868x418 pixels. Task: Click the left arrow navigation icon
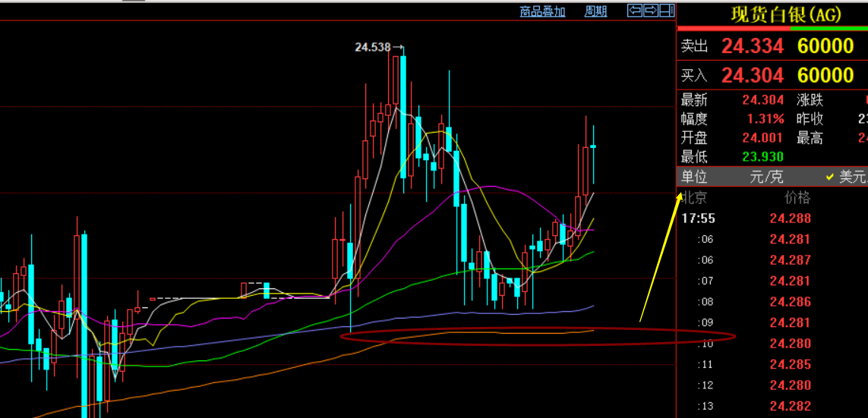click(634, 11)
